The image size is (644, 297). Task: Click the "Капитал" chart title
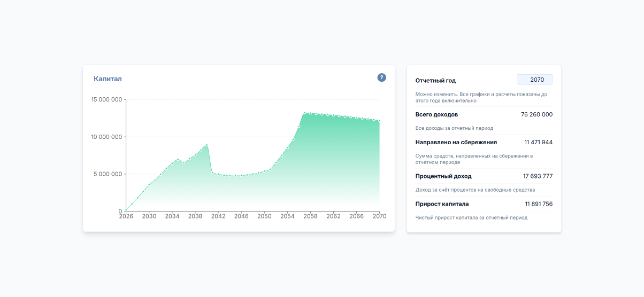(x=108, y=79)
